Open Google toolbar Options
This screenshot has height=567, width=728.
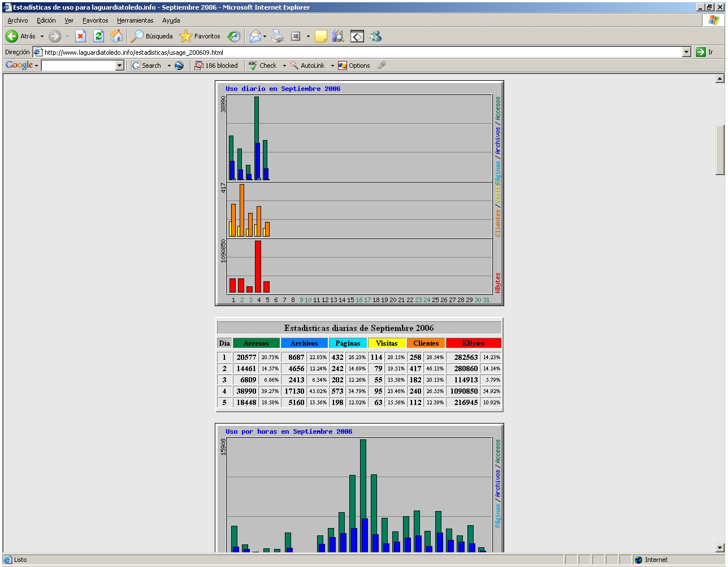click(354, 66)
